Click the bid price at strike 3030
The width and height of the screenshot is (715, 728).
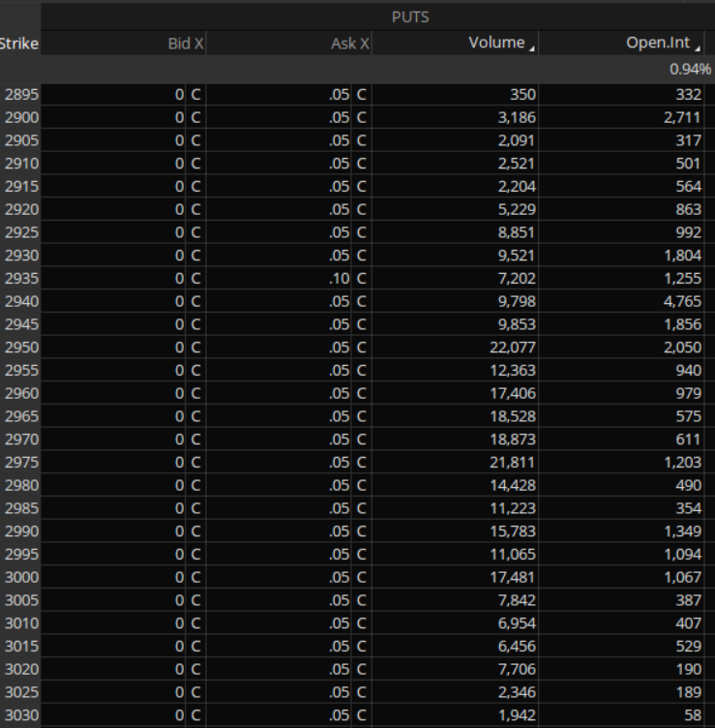[x=179, y=715]
